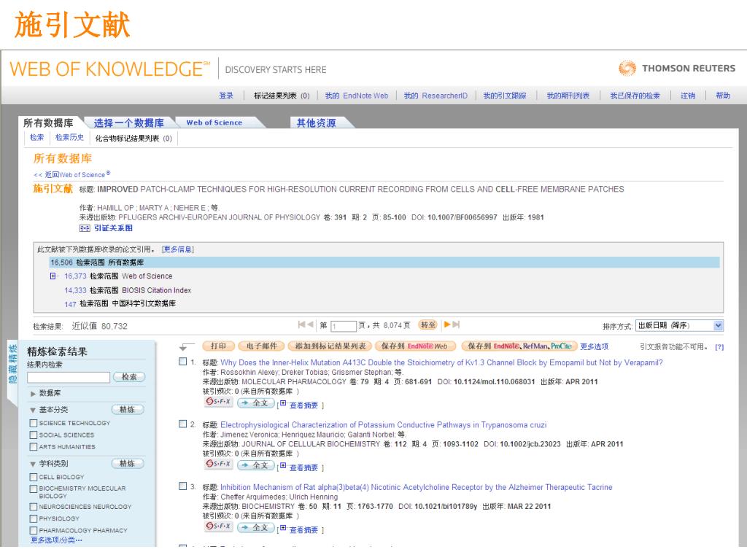Expand abstract 查看摘要 for result 3

pos(303,530)
